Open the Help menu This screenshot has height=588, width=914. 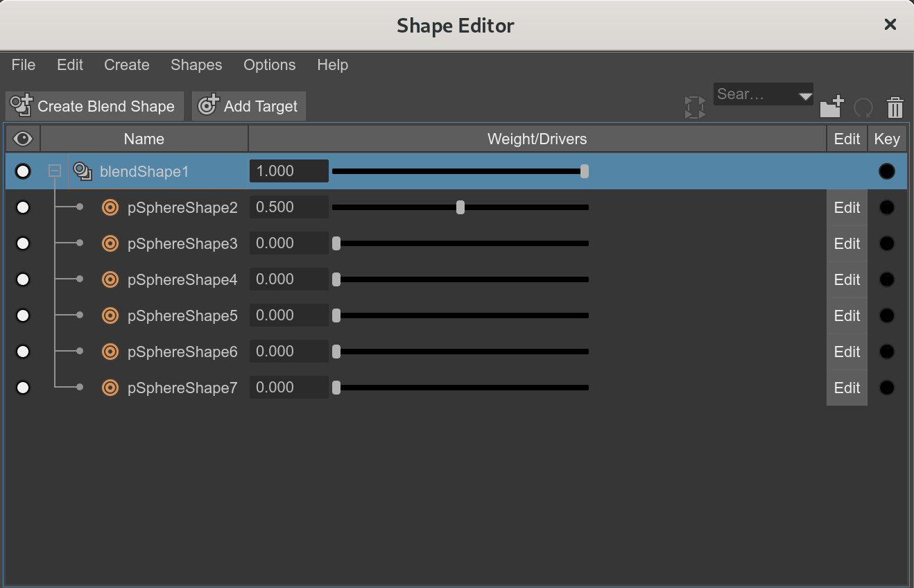click(333, 65)
